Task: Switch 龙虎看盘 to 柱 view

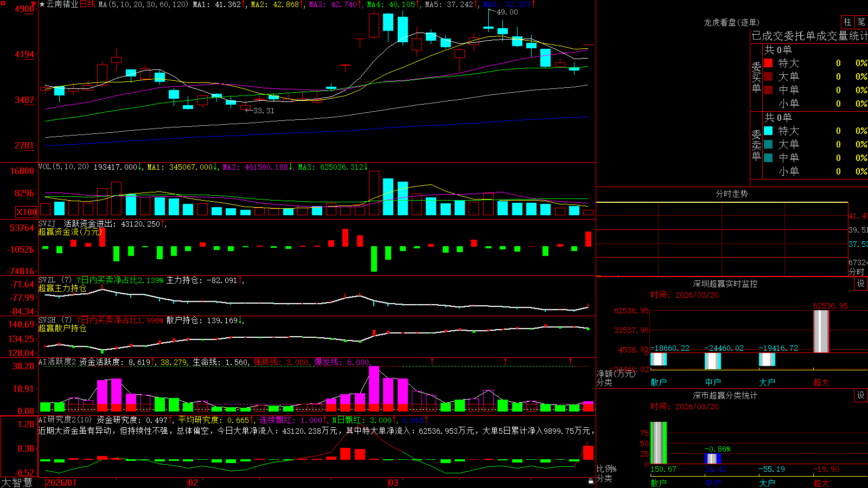Action: pyautogui.click(x=847, y=22)
